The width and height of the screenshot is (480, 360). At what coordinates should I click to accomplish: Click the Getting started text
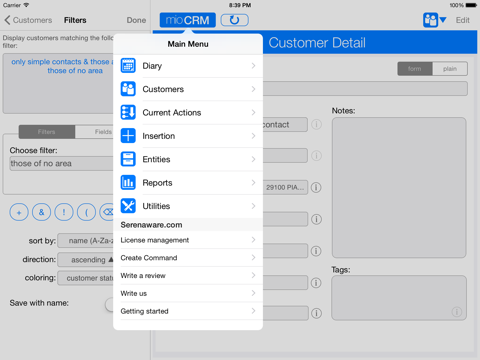pyautogui.click(x=144, y=311)
